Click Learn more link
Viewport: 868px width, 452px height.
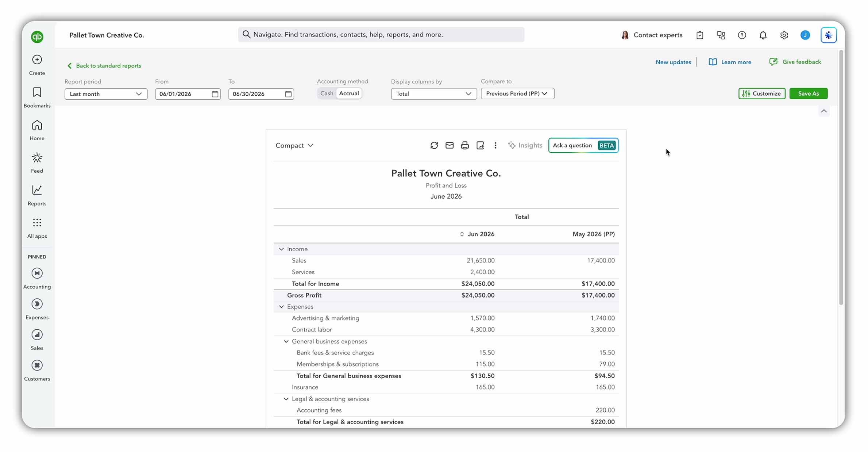[x=730, y=62]
